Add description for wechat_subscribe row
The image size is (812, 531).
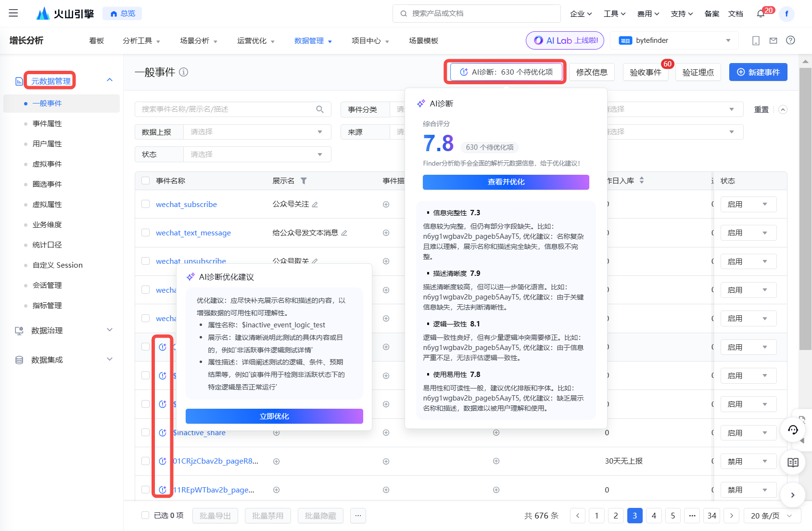[386, 205]
